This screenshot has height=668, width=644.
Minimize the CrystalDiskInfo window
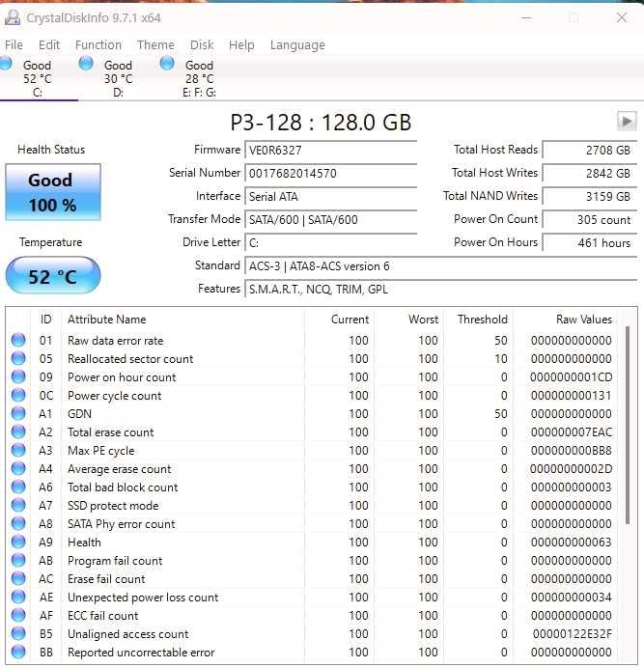point(526,18)
